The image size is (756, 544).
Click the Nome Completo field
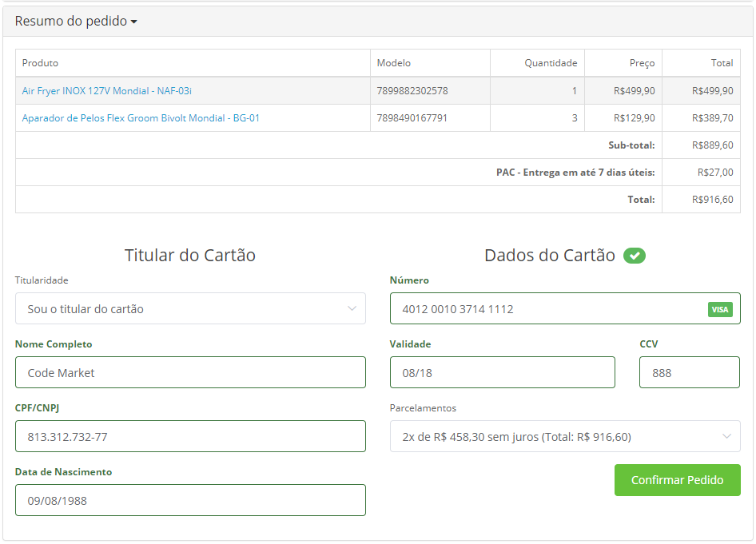point(190,372)
